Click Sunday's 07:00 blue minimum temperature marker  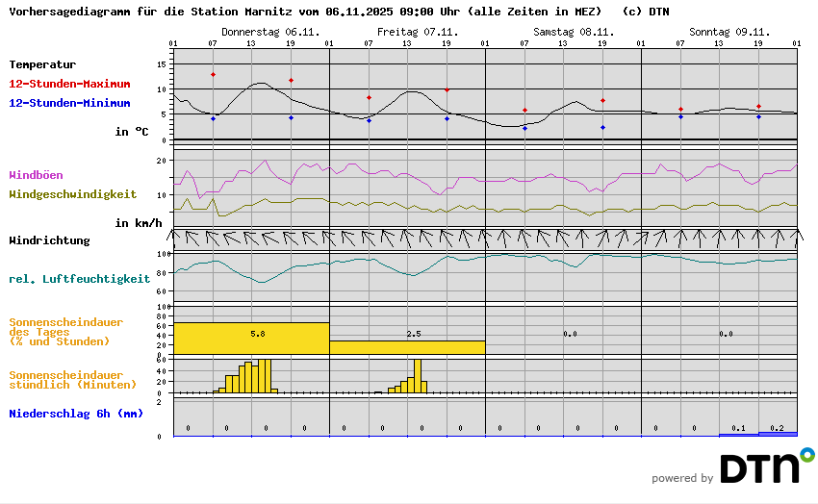point(680,116)
